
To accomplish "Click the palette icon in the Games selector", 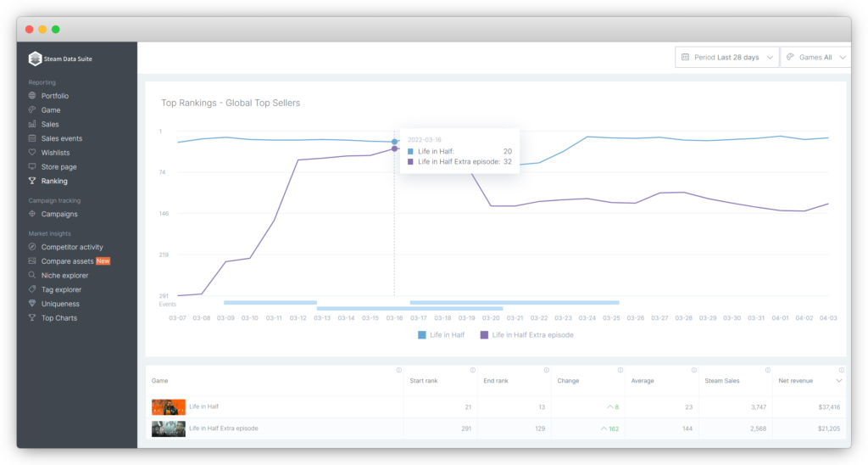I will (790, 57).
